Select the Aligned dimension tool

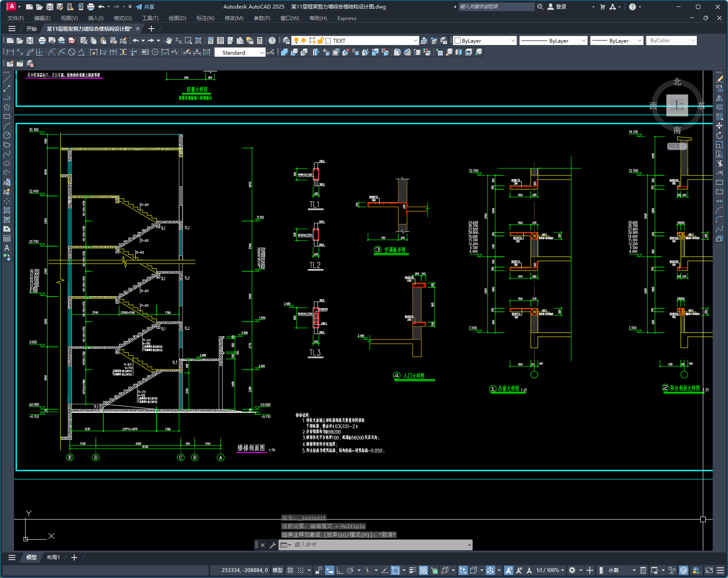[x=20, y=52]
